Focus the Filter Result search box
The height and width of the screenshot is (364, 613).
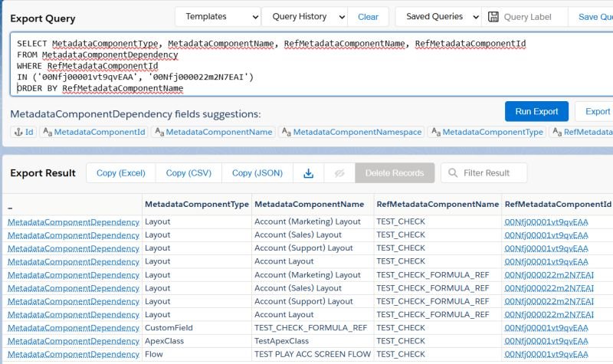(x=484, y=173)
